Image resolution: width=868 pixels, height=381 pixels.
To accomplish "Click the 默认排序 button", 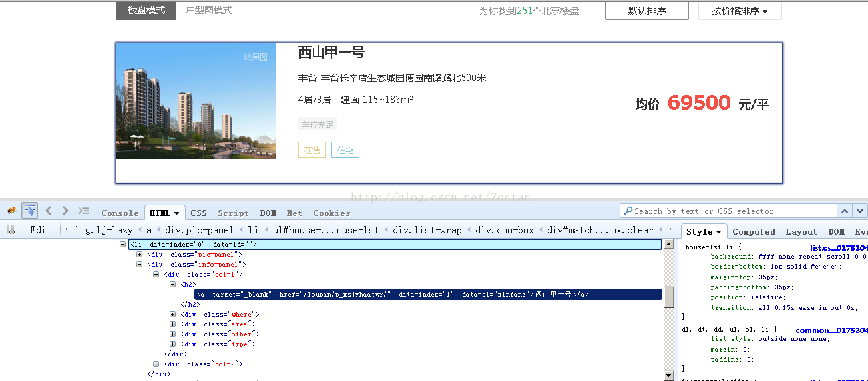I will (646, 11).
